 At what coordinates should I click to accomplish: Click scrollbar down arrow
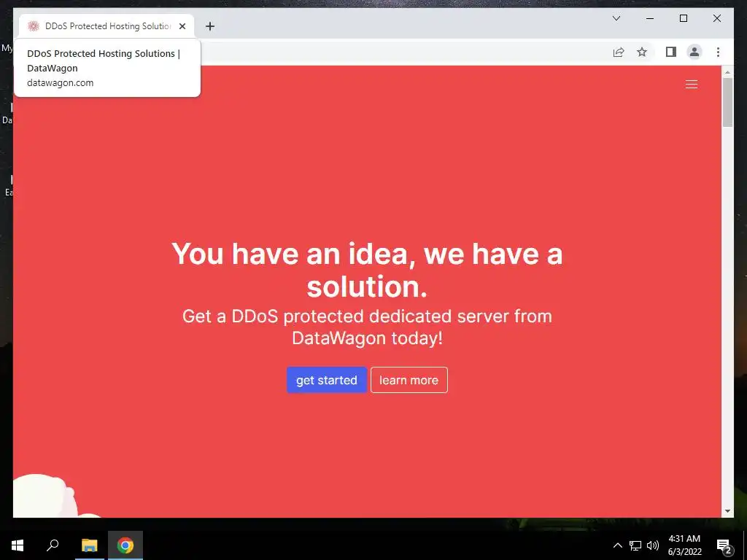(x=727, y=511)
